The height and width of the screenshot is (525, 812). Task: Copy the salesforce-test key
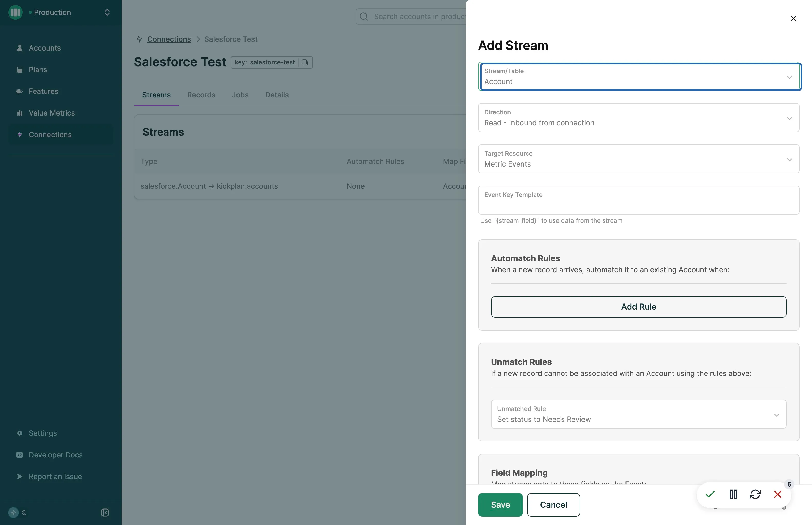pyautogui.click(x=305, y=62)
